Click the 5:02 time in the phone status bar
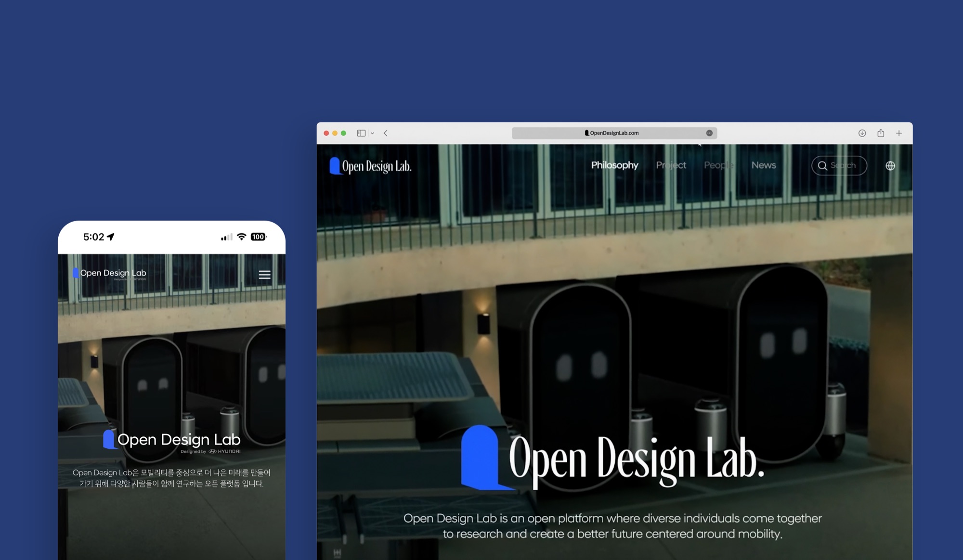The image size is (963, 560). (x=93, y=237)
